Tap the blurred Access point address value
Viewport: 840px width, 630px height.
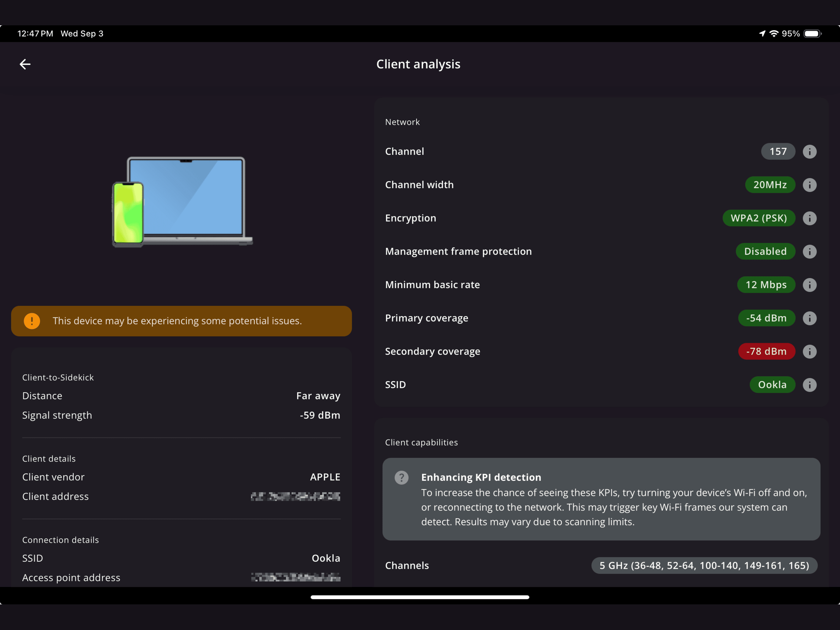pos(295,577)
